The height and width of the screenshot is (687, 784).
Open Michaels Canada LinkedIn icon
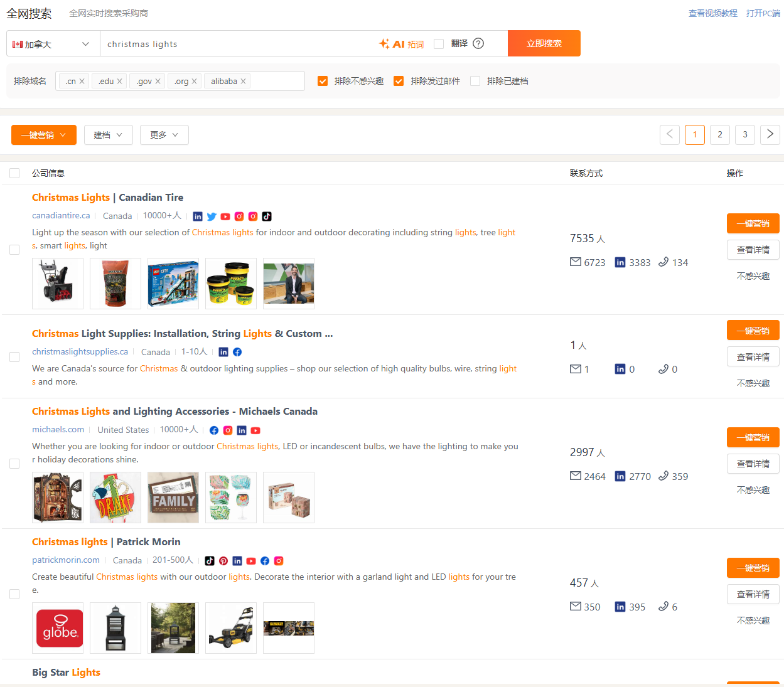coord(242,430)
